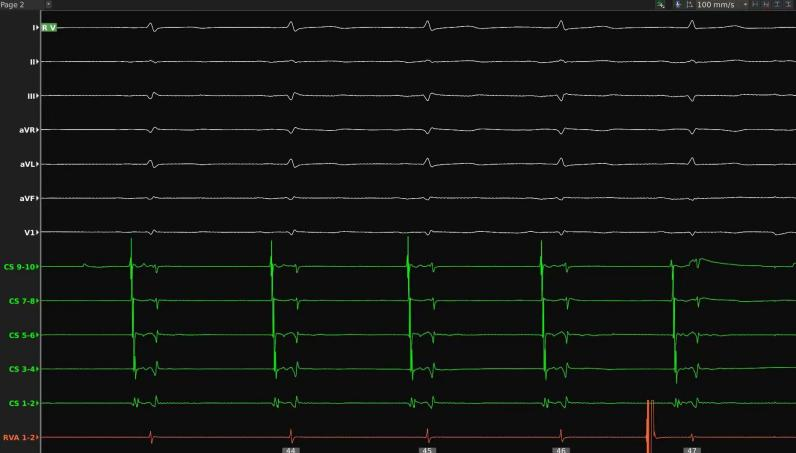Image resolution: width=796 pixels, height=453 pixels.
Task: Click the blue marker icon in top toolbar
Action: point(678,5)
